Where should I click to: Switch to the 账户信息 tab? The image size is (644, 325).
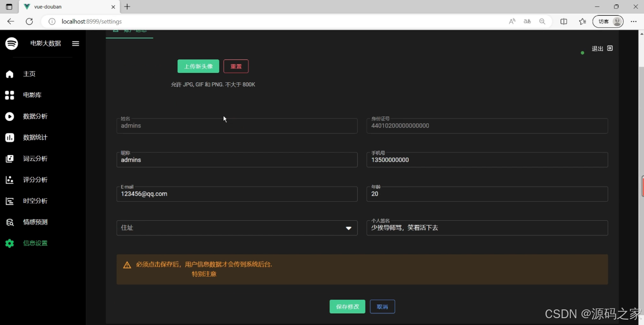point(130,30)
